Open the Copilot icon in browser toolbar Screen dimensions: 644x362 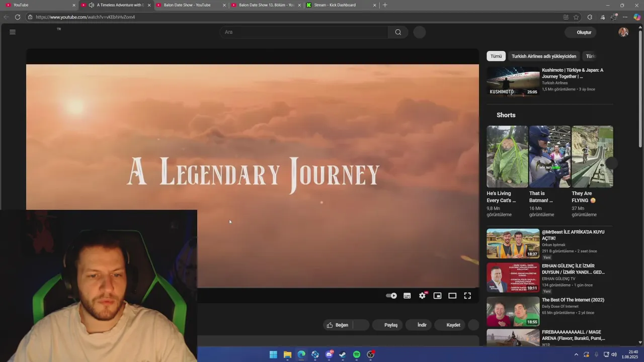coord(637,17)
